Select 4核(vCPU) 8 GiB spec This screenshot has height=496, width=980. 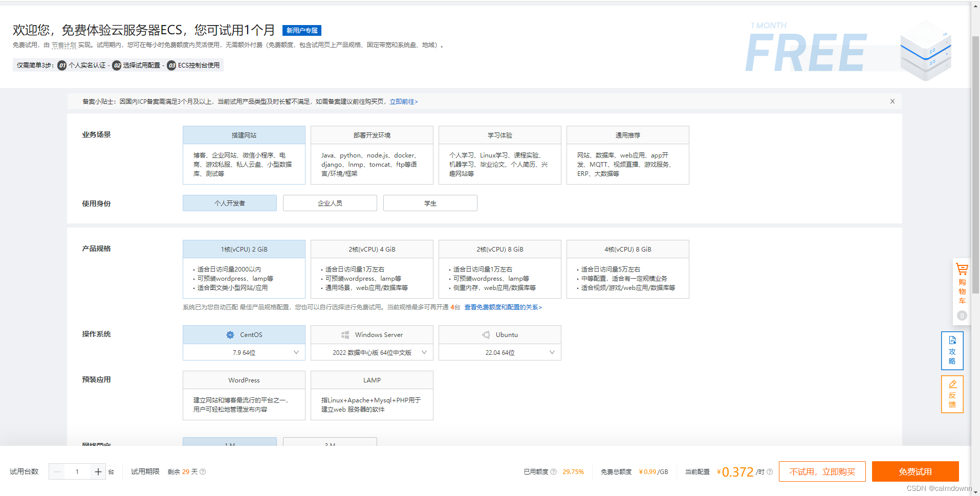[628, 269]
